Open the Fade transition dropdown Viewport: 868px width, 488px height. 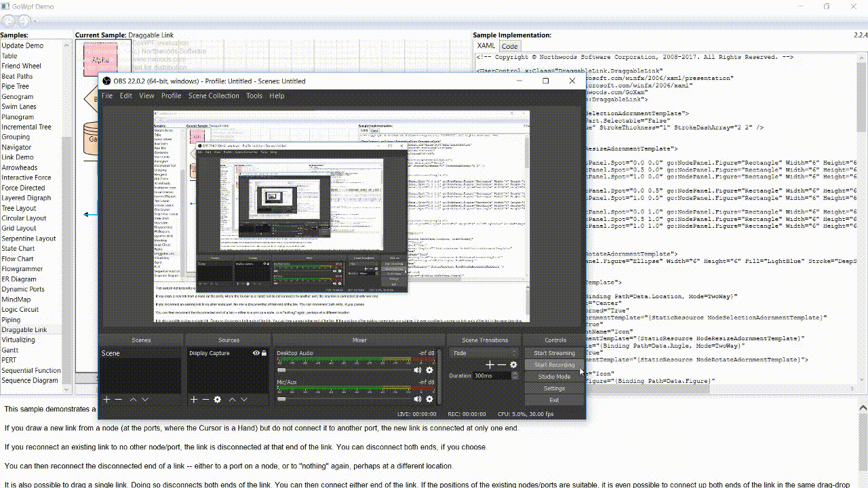click(x=484, y=353)
